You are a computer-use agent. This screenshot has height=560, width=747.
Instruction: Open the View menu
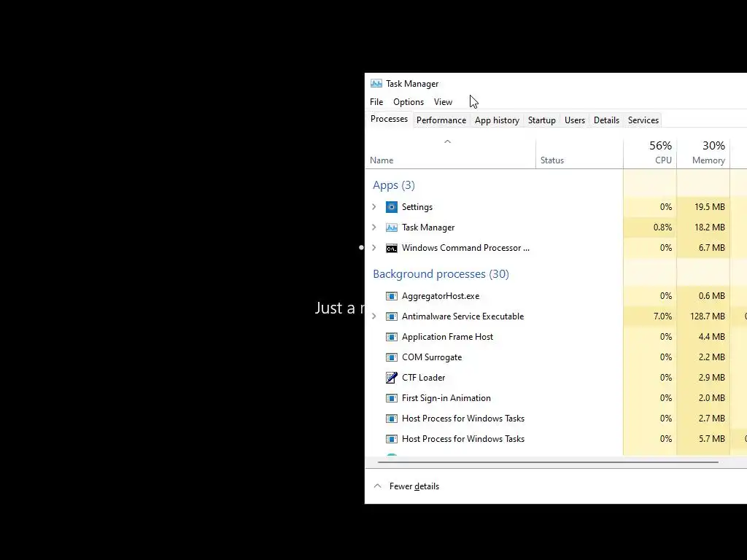pos(443,102)
